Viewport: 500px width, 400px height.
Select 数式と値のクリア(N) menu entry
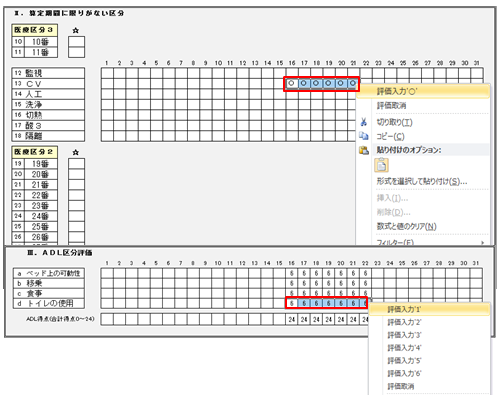point(406,226)
